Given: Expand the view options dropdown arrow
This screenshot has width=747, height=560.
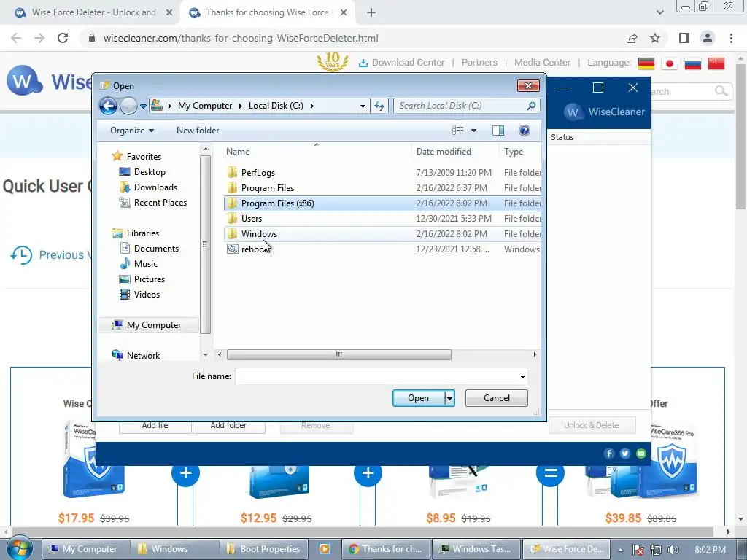Looking at the screenshot, I should point(473,131).
